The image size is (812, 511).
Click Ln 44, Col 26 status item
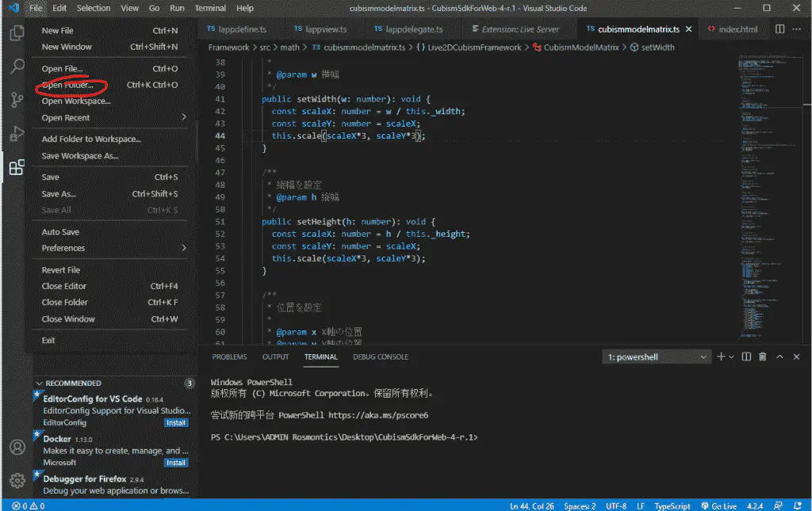tap(532, 505)
